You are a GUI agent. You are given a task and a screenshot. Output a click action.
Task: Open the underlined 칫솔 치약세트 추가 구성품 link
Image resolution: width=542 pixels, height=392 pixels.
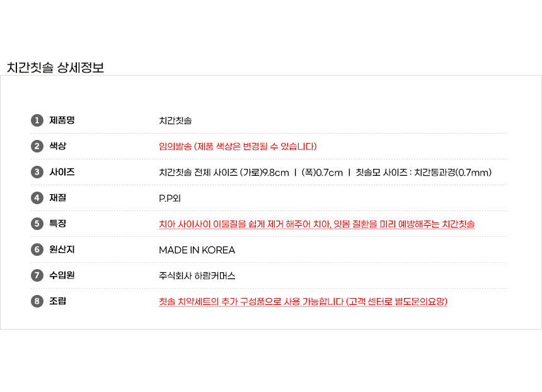(x=303, y=302)
